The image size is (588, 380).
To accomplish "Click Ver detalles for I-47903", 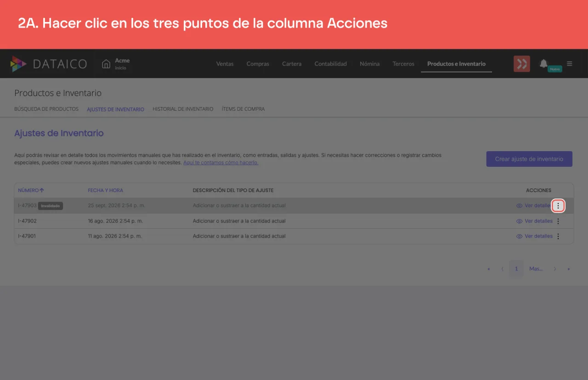I will pos(537,206).
